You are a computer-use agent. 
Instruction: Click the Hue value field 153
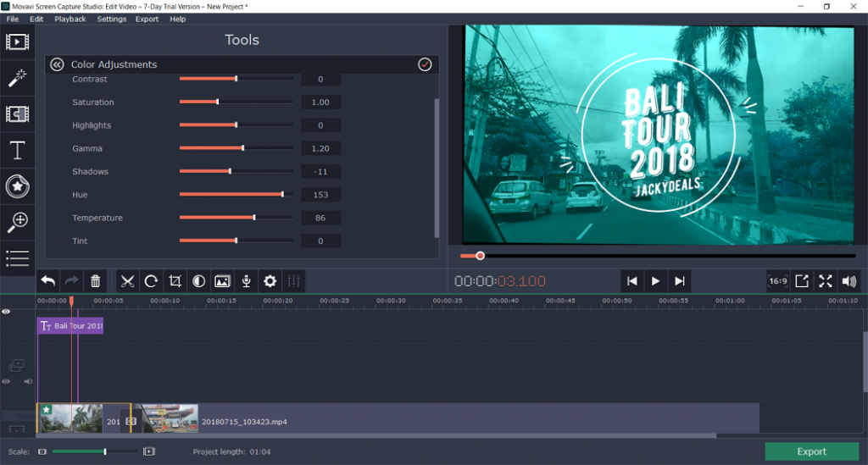pyautogui.click(x=320, y=195)
